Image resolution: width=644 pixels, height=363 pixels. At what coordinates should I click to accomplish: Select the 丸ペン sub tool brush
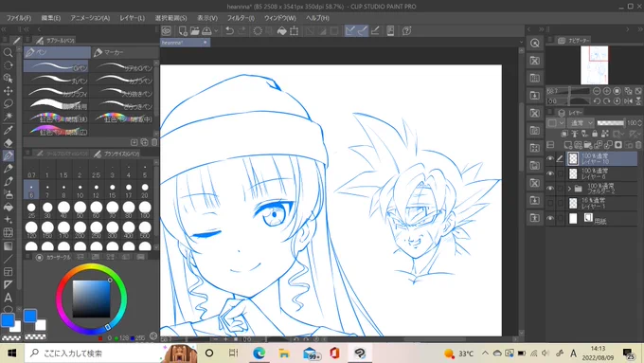tap(56, 80)
